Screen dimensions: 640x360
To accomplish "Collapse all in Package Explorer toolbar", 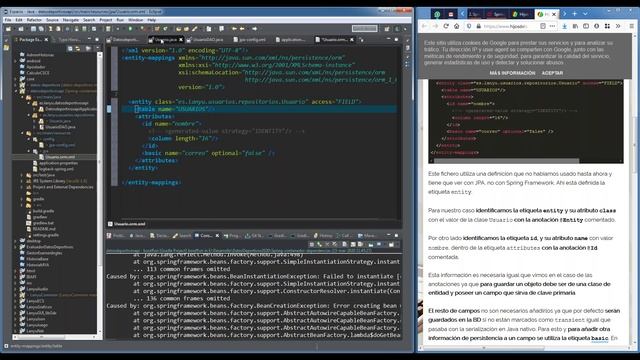I will (70, 49).
